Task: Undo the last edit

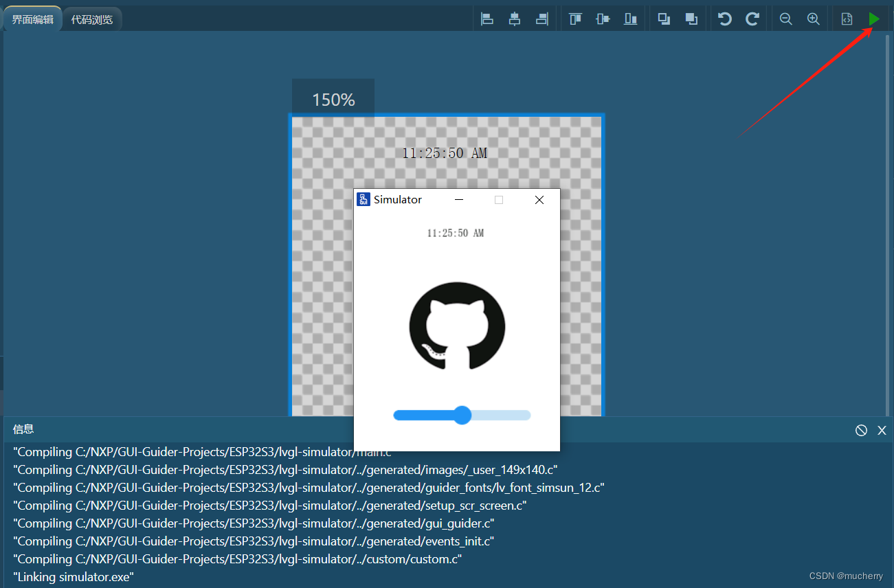Action: [725, 19]
